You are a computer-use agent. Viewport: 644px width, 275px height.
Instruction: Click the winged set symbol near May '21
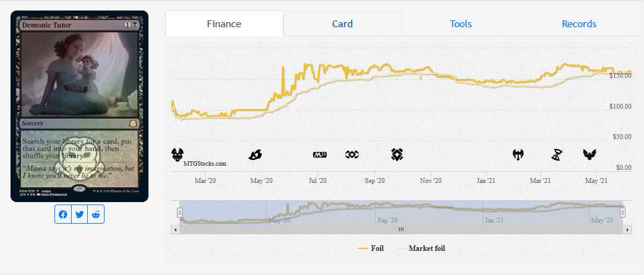589,154
